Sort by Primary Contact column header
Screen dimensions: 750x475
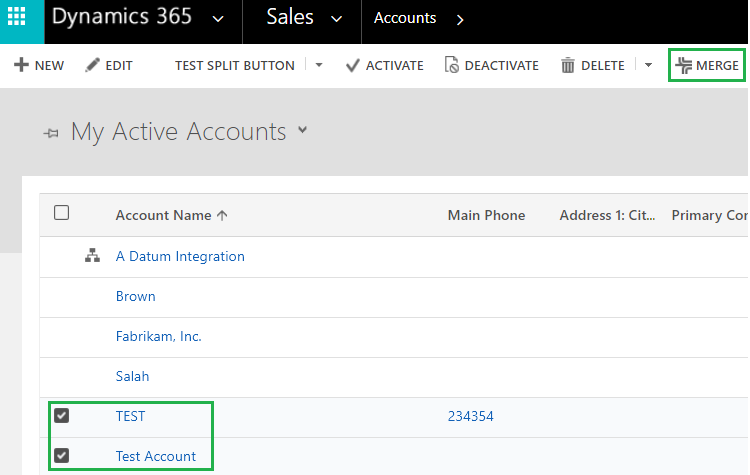click(x=710, y=215)
